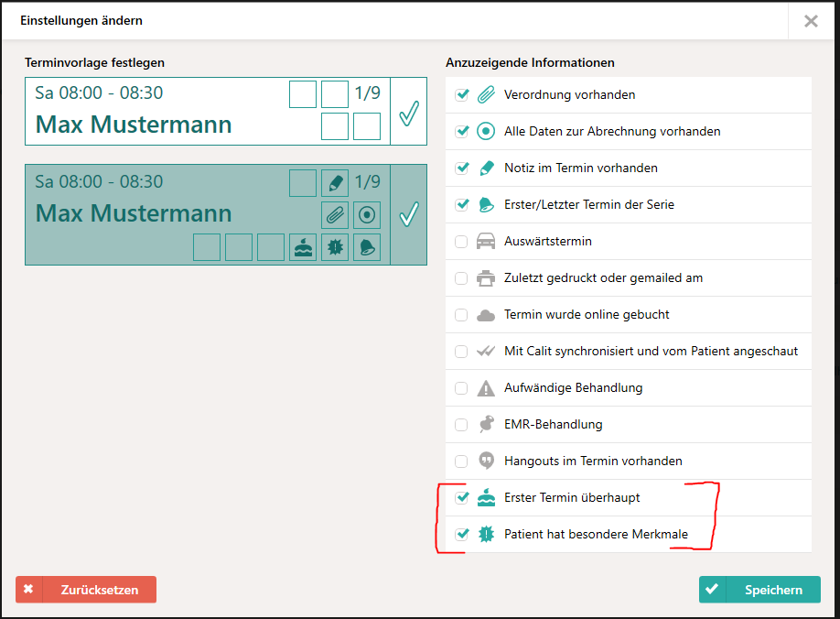Check Termin wurde online gebucht
This screenshot has height=619, width=840.
pos(461,315)
